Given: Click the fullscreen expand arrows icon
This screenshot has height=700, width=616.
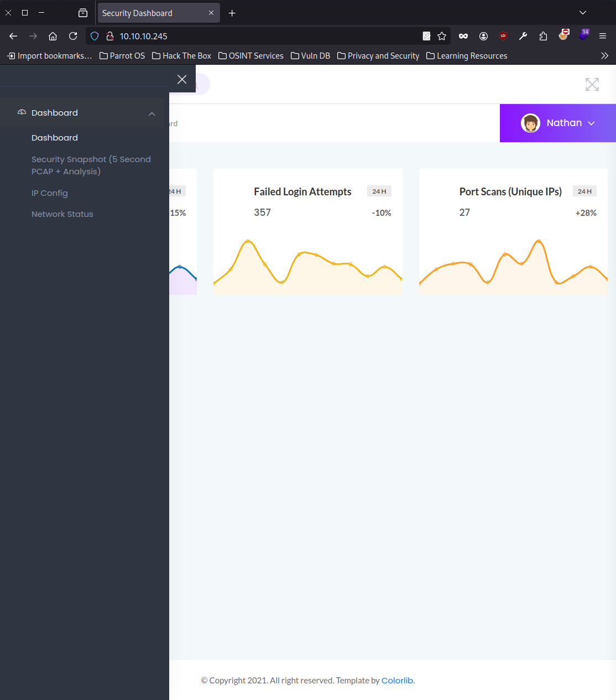Looking at the screenshot, I should [x=592, y=85].
